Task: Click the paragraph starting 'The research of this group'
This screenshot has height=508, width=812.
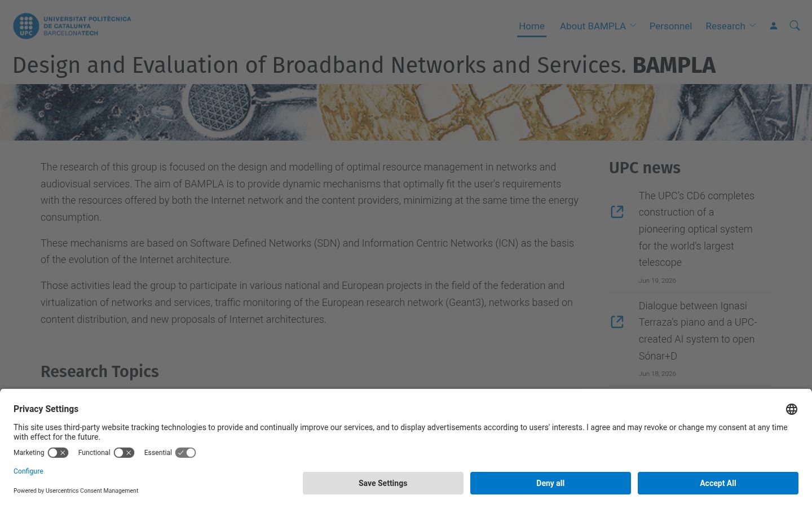Action: tap(310, 192)
